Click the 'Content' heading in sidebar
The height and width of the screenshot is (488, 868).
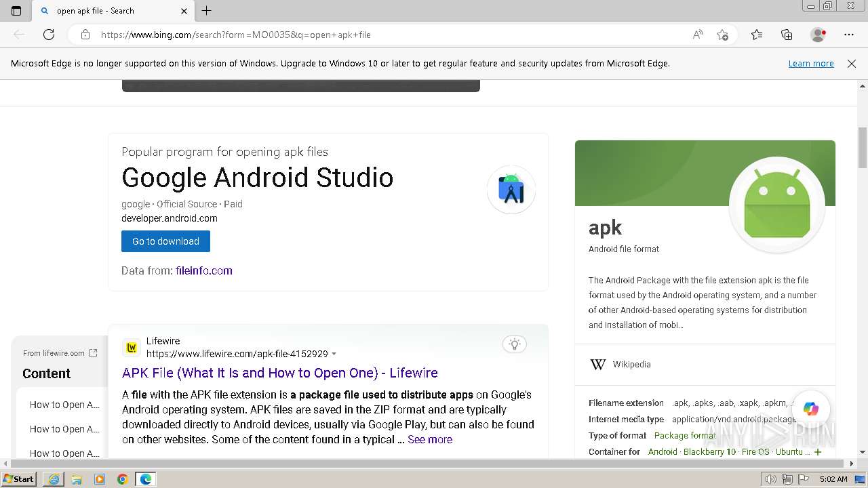46,373
